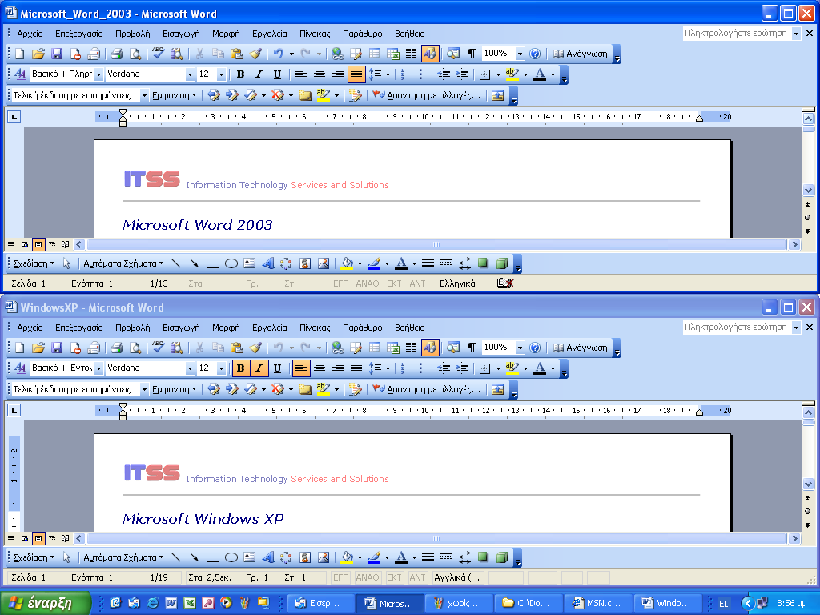820x615 pixels.
Task: Open zoom 100% dropdown in WindowsXP Word window
Action: 520,348
